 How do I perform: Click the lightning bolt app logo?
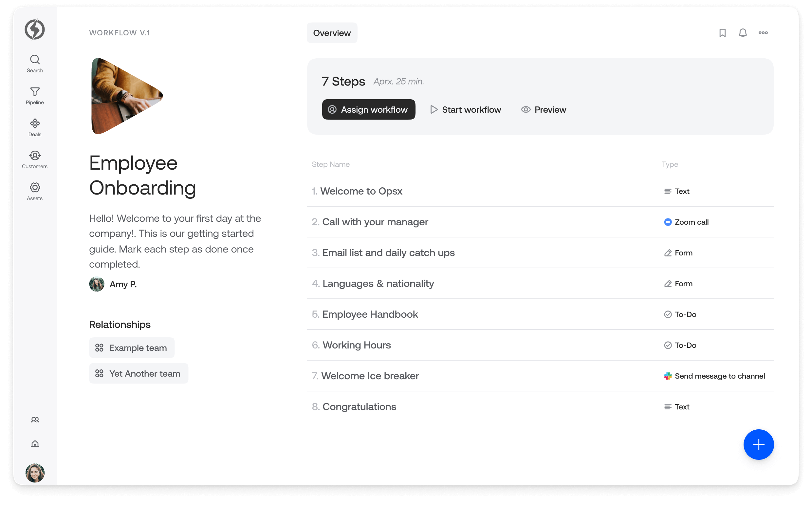pyautogui.click(x=35, y=29)
